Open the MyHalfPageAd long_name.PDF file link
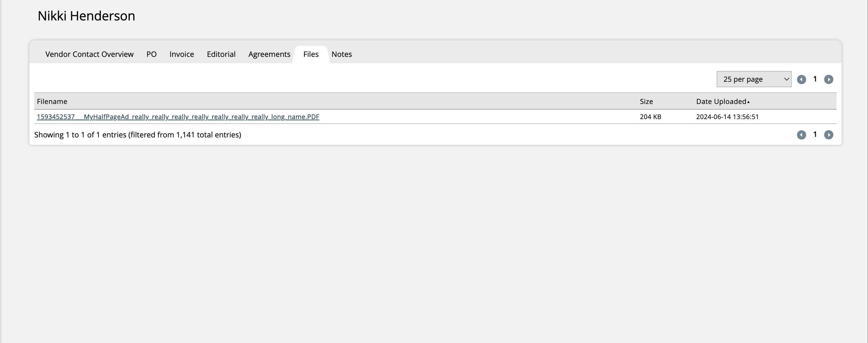The image size is (868, 343). pyautogui.click(x=178, y=117)
